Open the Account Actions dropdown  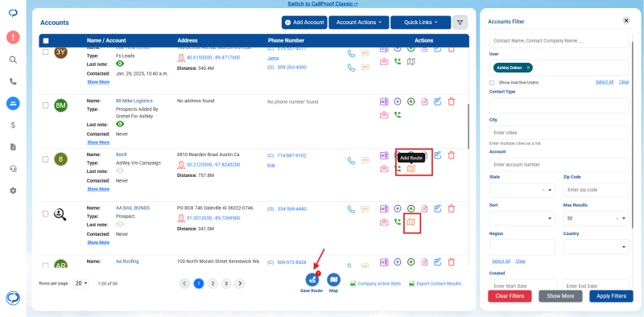click(x=358, y=23)
